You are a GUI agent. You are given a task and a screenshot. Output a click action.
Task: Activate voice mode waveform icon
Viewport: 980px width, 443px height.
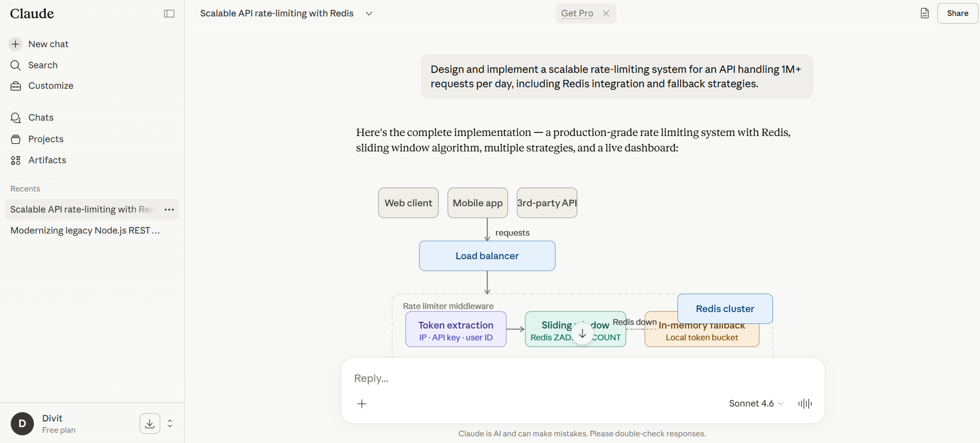805,403
